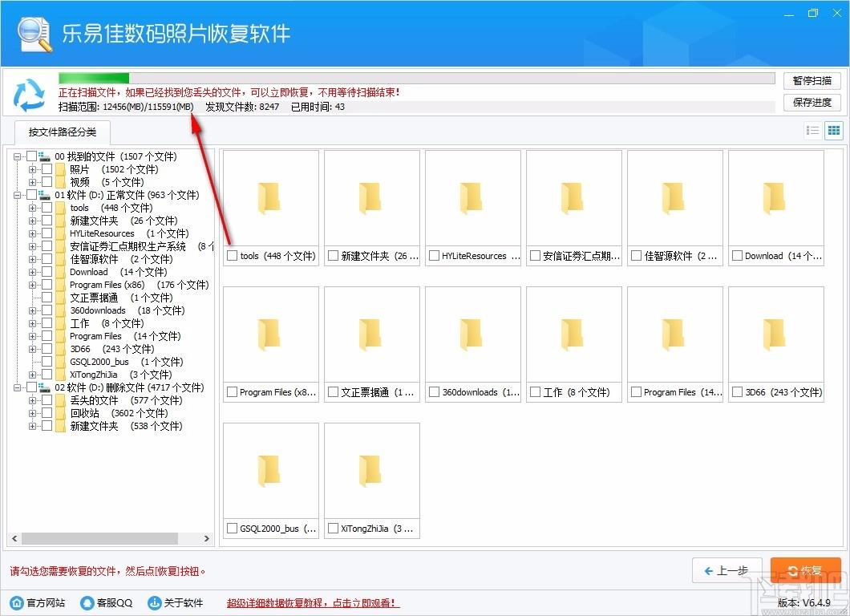This screenshot has width=850, height=616.
Task: Click the 工作 folder icon in grid
Action: pyautogui.click(x=573, y=334)
